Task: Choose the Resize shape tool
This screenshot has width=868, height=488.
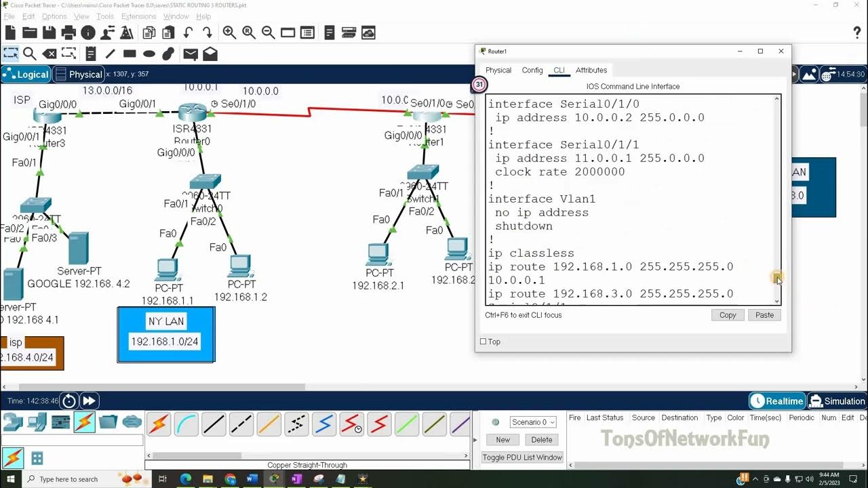Action: tap(68, 54)
